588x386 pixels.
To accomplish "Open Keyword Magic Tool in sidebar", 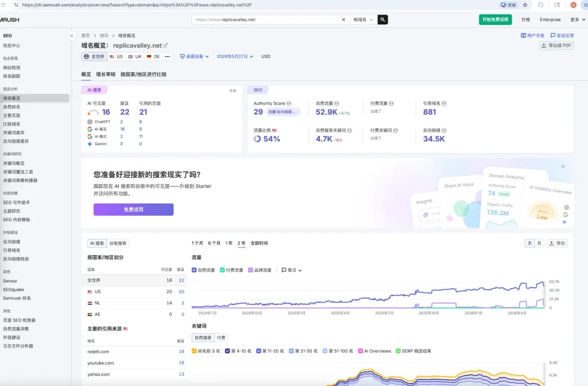I will (18, 172).
